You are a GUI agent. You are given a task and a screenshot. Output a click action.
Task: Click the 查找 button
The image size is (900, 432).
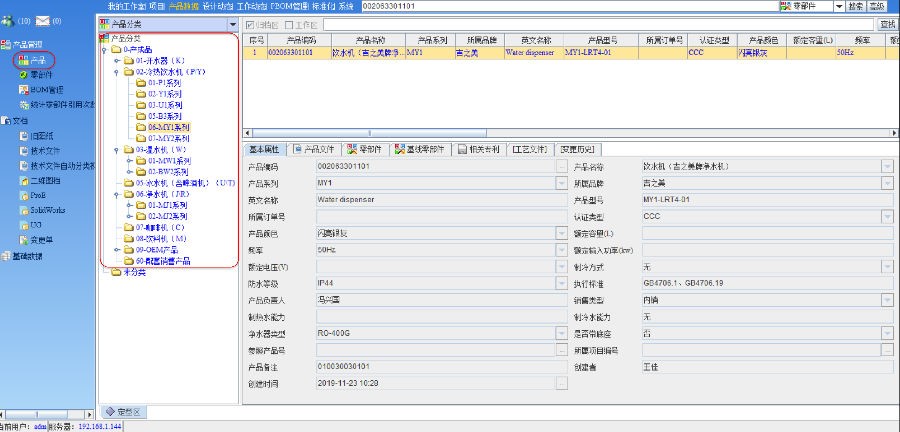click(886, 24)
